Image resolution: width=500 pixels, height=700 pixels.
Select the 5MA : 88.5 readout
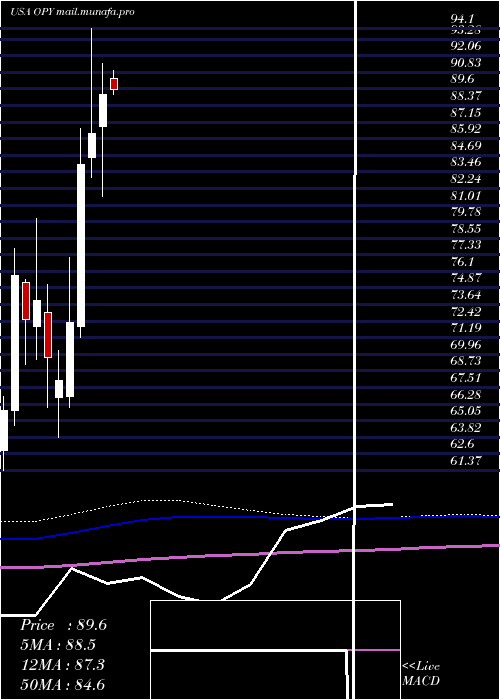58,645
